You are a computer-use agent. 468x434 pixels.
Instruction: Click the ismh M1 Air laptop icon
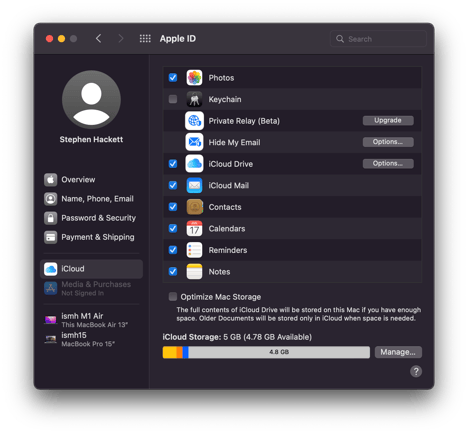click(51, 320)
